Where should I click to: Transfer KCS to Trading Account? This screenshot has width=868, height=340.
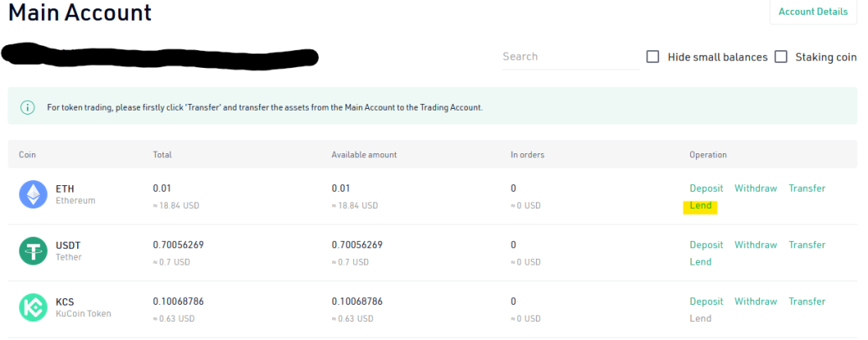coord(807,301)
